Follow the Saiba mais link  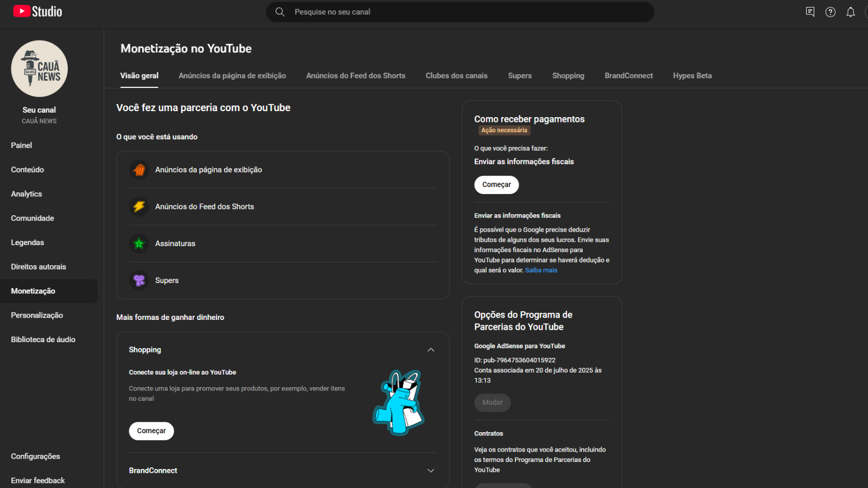click(541, 271)
